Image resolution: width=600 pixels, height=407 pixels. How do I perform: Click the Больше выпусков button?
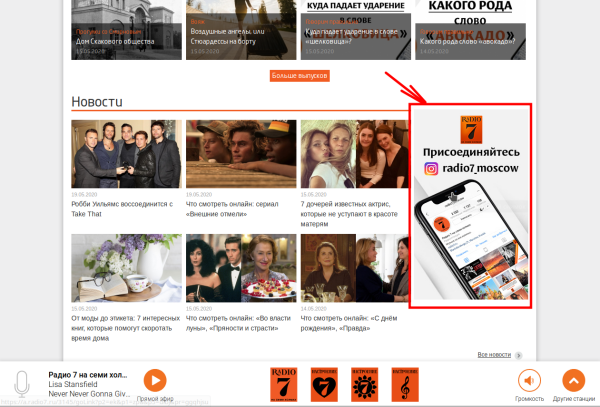pyautogui.click(x=300, y=76)
